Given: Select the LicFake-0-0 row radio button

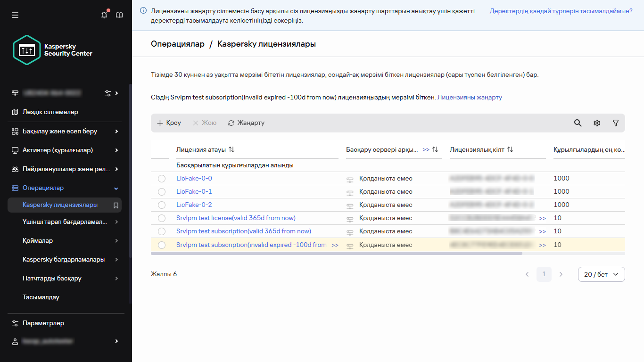Looking at the screenshot, I should pyautogui.click(x=162, y=179).
